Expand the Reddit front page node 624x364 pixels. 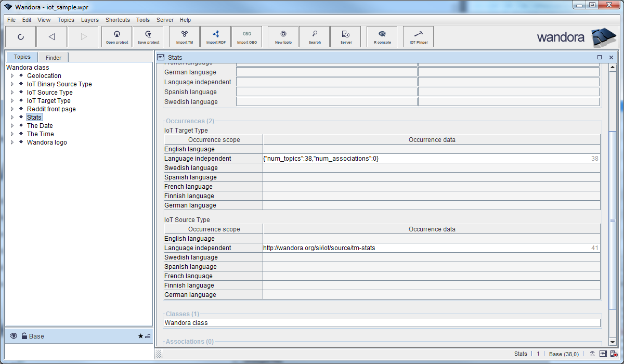coord(12,109)
